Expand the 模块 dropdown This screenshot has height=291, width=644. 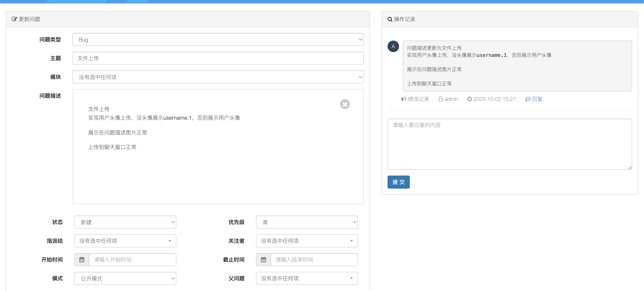click(218, 77)
